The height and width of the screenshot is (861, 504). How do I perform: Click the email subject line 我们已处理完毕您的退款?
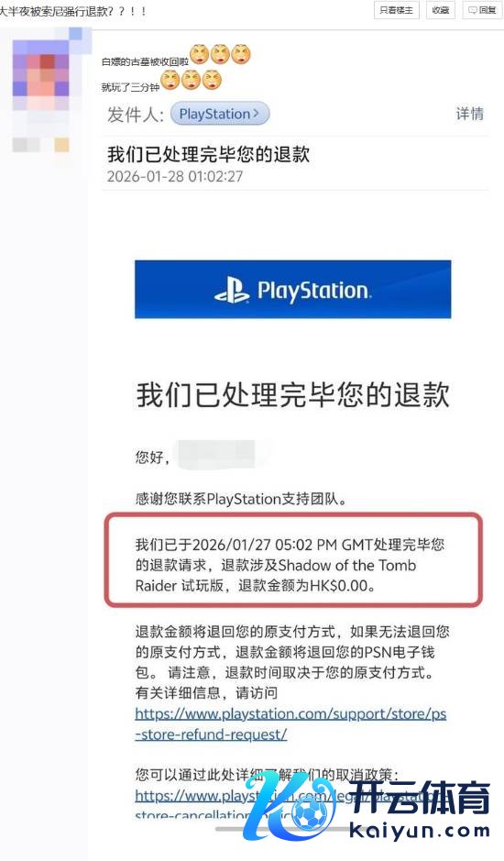tap(208, 154)
